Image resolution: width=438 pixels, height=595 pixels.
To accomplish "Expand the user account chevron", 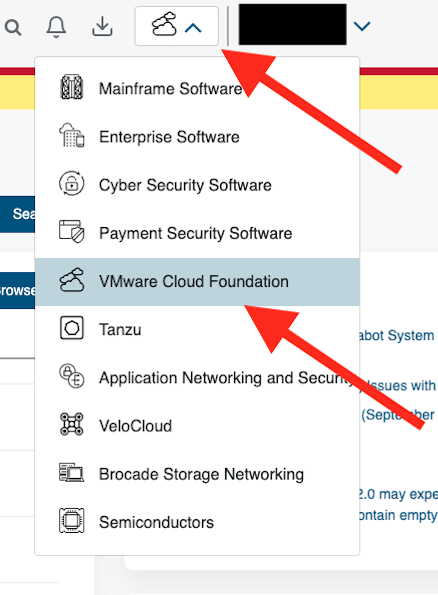I will tap(362, 26).
